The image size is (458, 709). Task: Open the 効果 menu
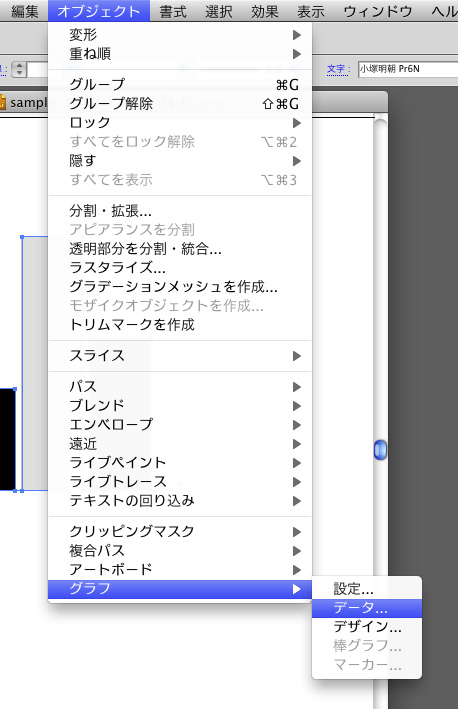pos(265,11)
